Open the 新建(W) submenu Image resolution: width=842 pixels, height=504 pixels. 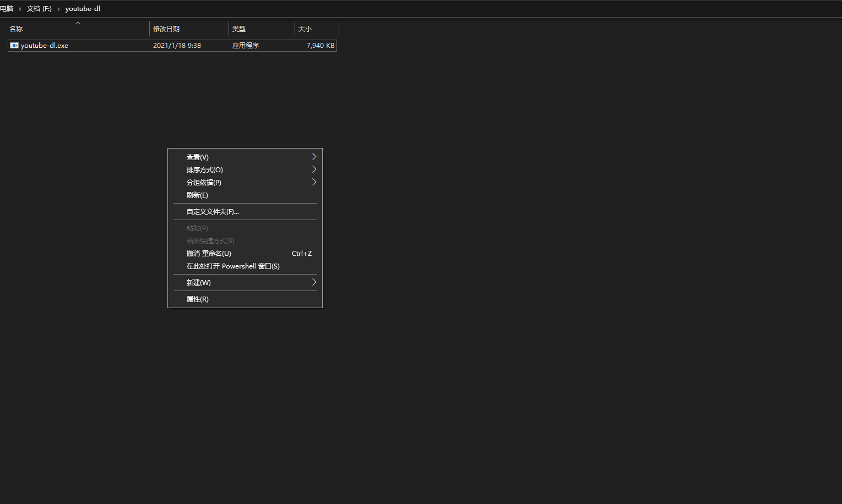[x=245, y=283]
